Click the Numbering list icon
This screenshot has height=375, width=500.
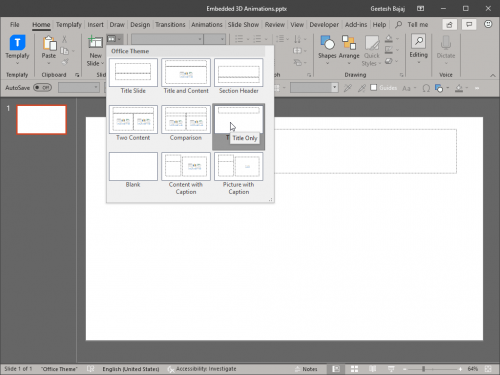[257, 39]
